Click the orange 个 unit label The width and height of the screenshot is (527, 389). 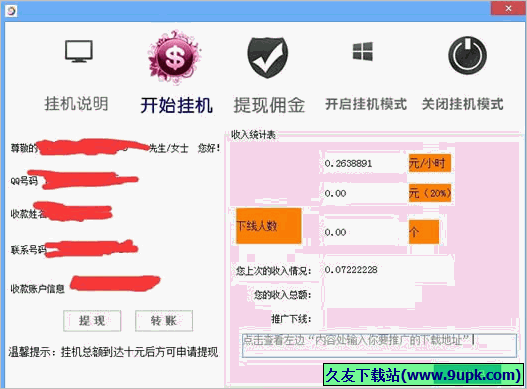(423, 232)
